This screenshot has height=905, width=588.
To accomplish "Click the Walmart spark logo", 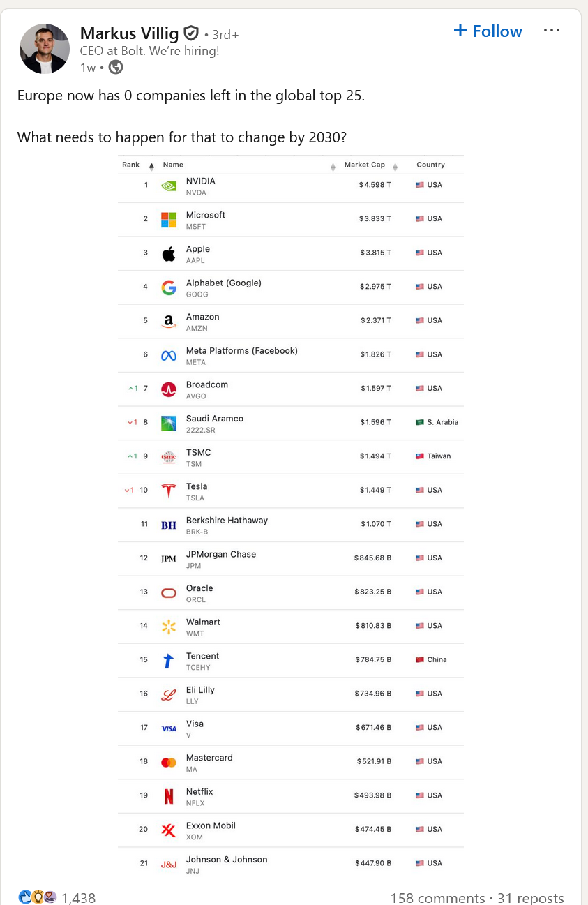I will click(x=169, y=627).
